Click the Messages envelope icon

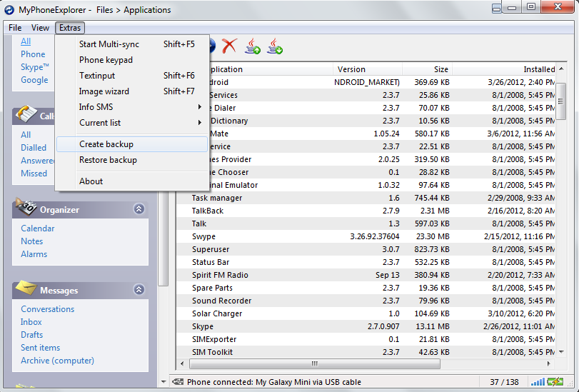(26, 288)
